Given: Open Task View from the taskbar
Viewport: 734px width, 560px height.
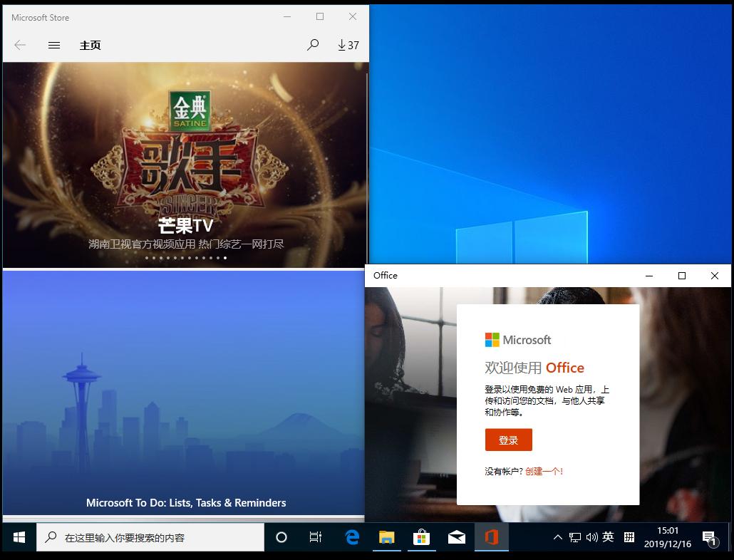Looking at the screenshot, I should 316,537.
